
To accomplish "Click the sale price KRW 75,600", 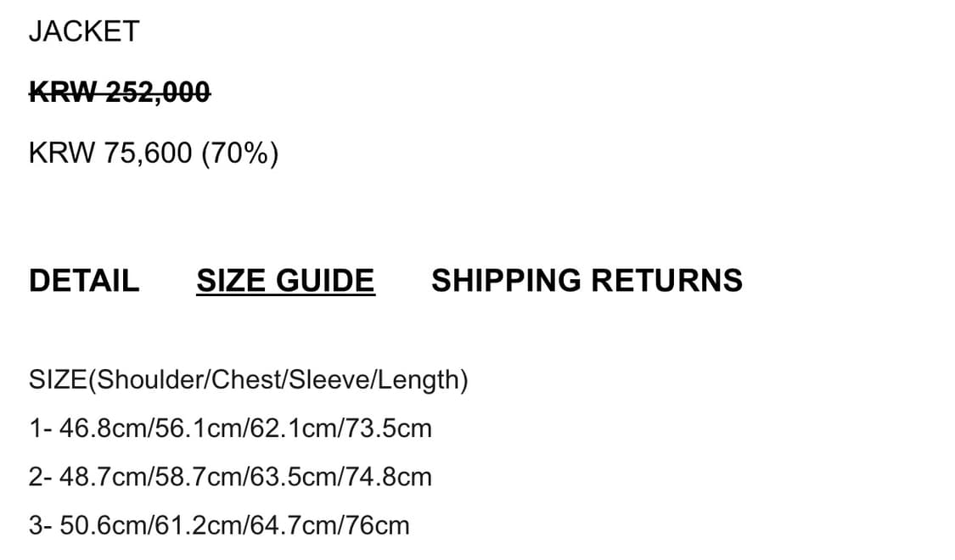I will (110, 153).
